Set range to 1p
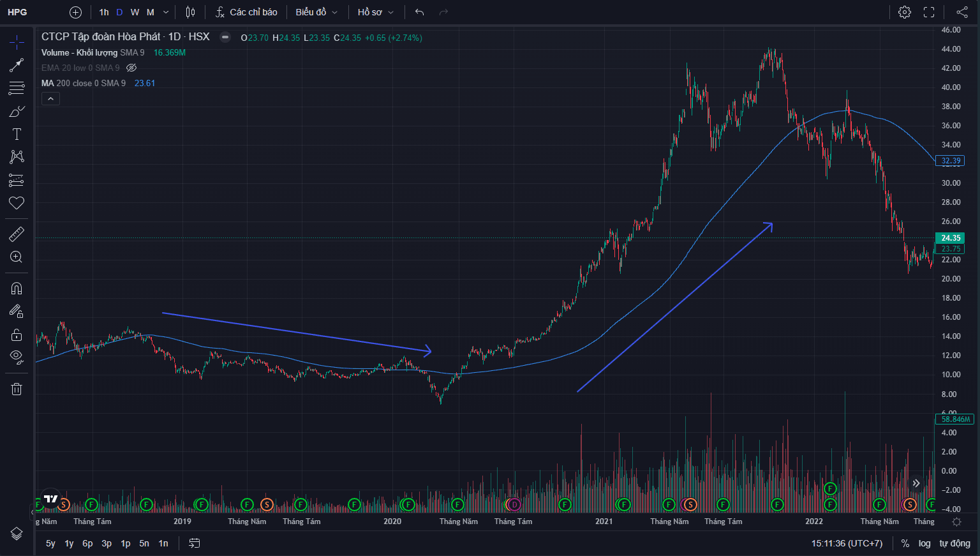Image resolution: width=980 pixels, height=556 pixels. click(126, 543)
